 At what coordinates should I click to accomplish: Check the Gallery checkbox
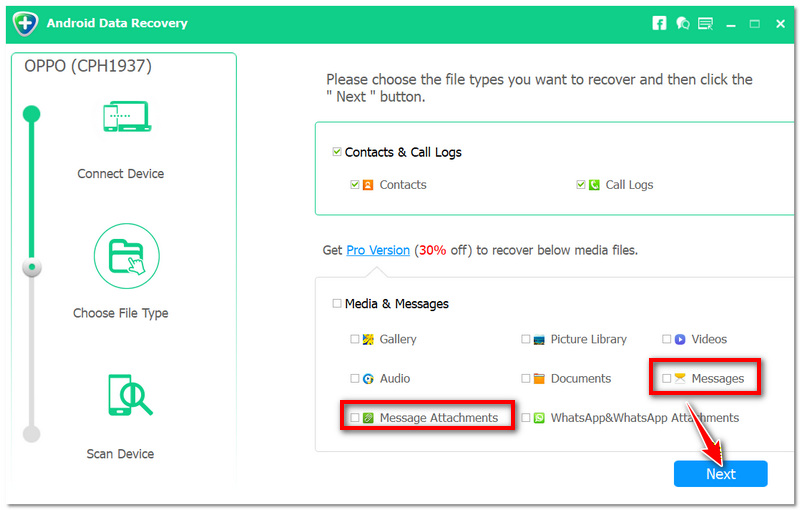(355, 339)
